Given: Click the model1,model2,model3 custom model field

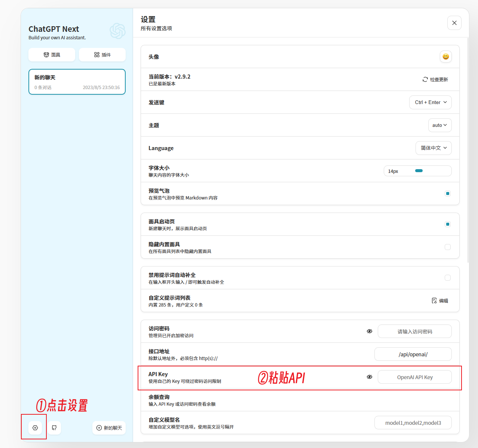Looking at the screenshot, I should click(413, 423).
